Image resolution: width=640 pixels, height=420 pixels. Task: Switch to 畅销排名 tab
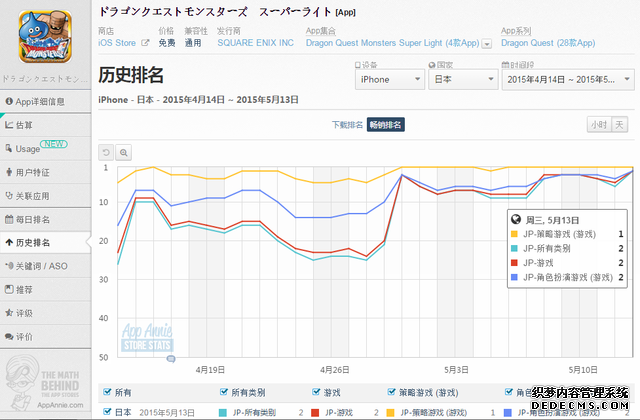coord(385,124)
